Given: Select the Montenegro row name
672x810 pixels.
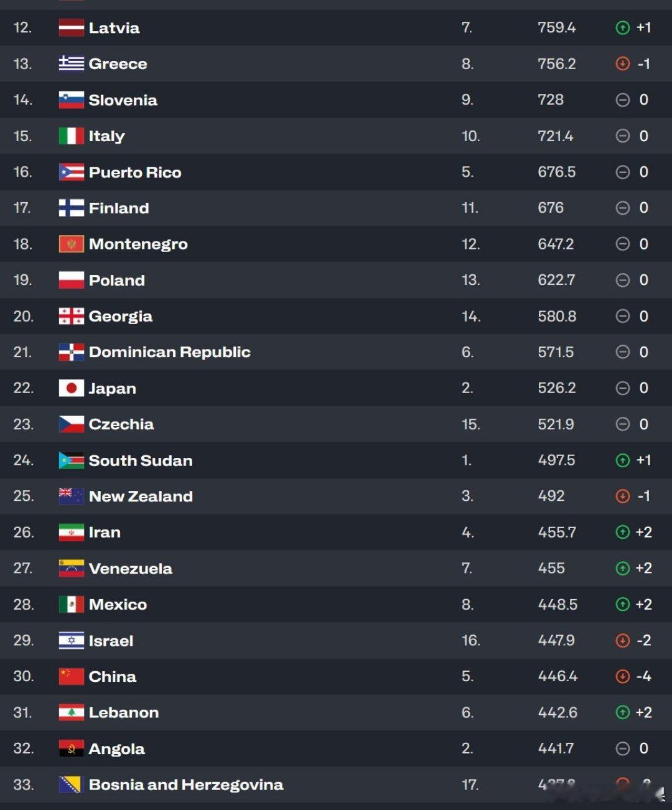Looking at the screenshot, I should click(x=138, y=244).
